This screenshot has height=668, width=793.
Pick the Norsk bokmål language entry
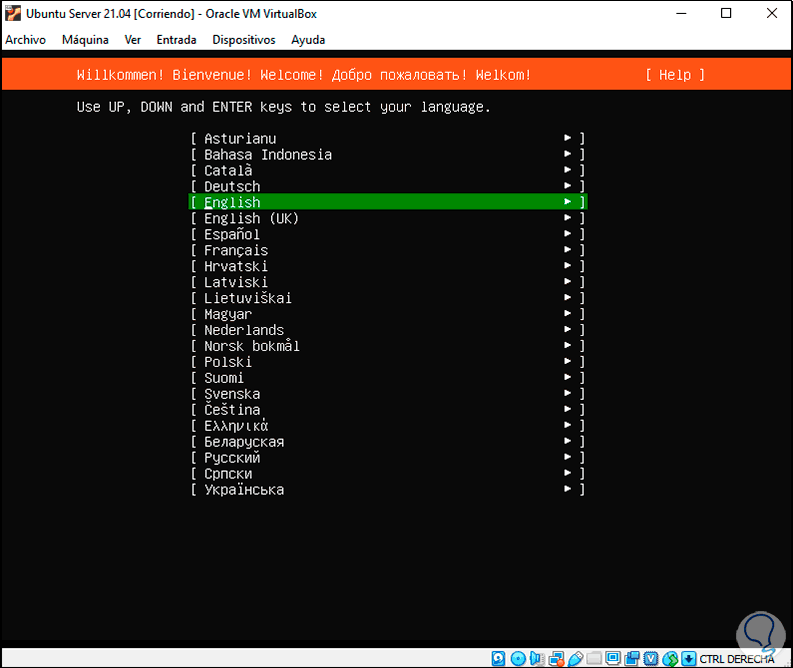[388, 345]
